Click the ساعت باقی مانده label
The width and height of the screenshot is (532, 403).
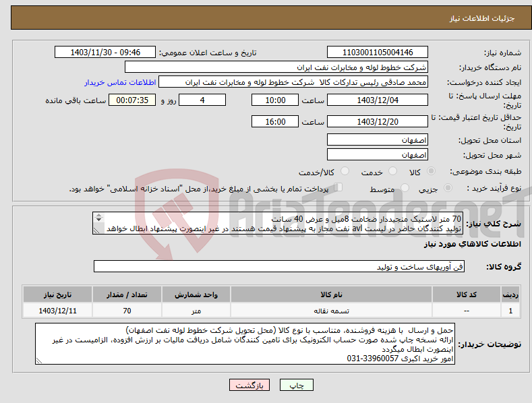click(76, 101)
